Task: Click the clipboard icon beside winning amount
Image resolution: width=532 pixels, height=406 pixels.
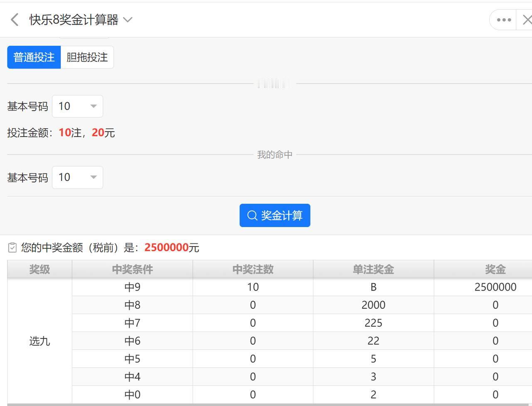Action: click(x=12, y=247)
